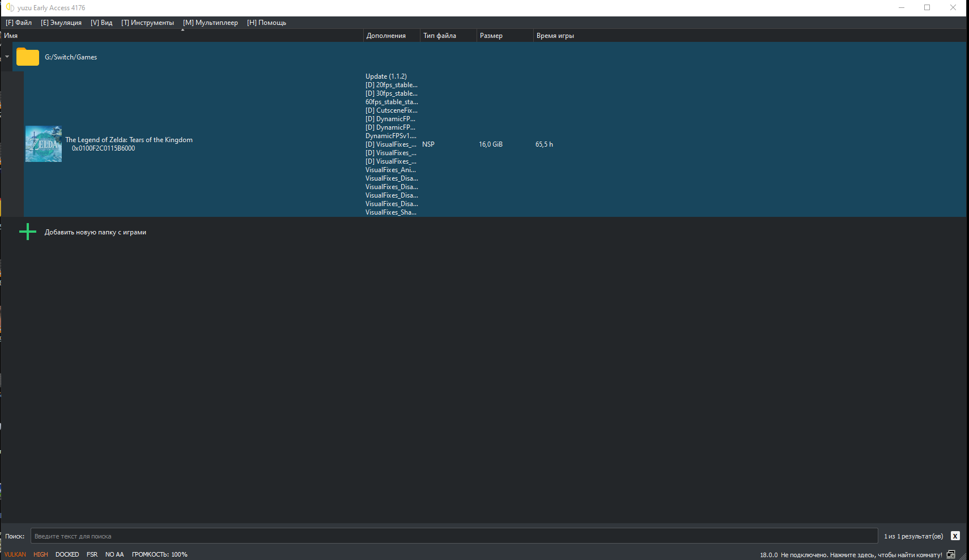Open the [E] Эмуляция menu
This screenshot has height=560, width=969.
click(61, 23)
